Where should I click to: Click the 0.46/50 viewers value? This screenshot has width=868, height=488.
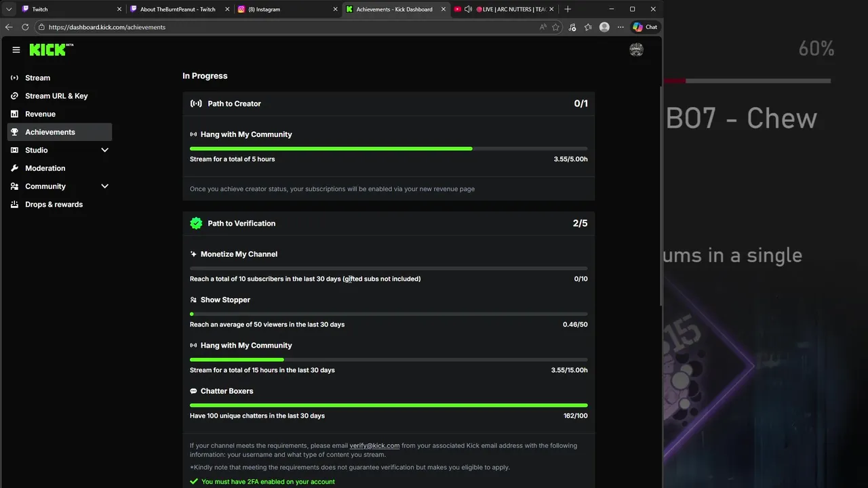pos(575,325)
